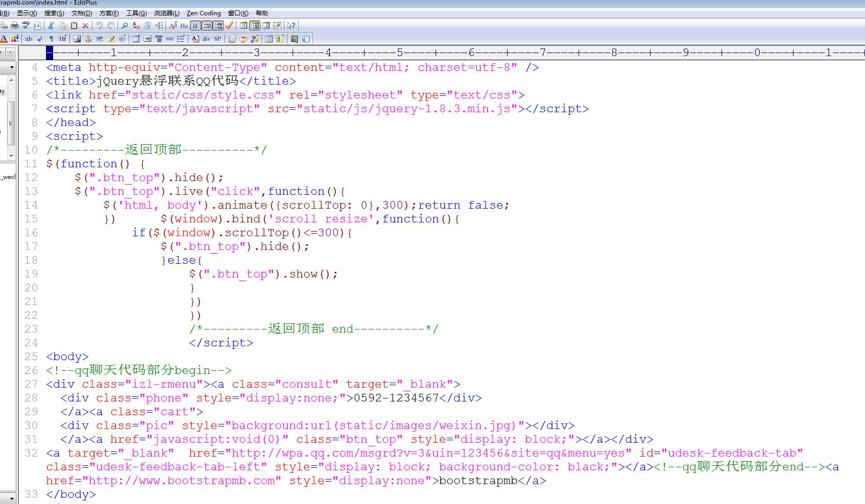Click the Cut scissors icon
The image size is (865, 504).
pyautogui.click(x=51, y=26)
